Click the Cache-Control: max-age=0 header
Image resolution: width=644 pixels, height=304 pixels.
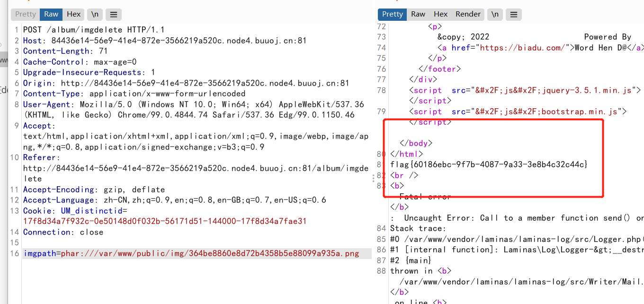(80, 62)
